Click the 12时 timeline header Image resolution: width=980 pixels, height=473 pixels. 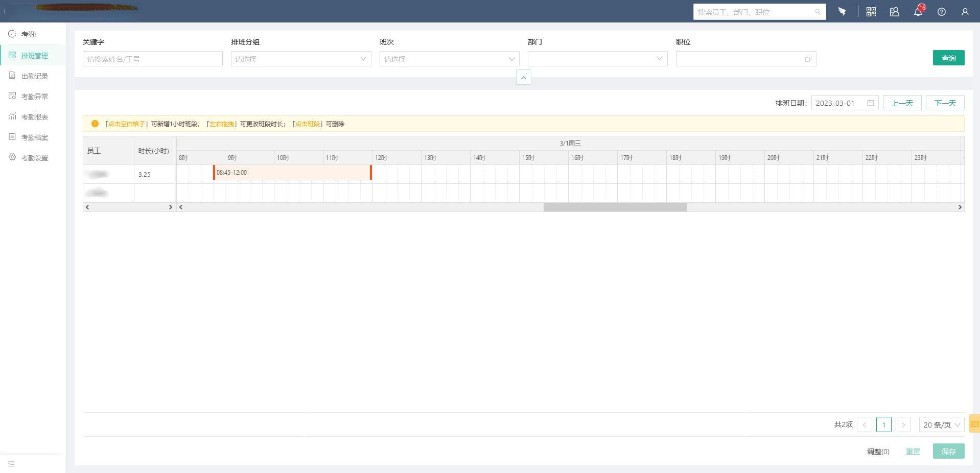[x=396, y=157]
